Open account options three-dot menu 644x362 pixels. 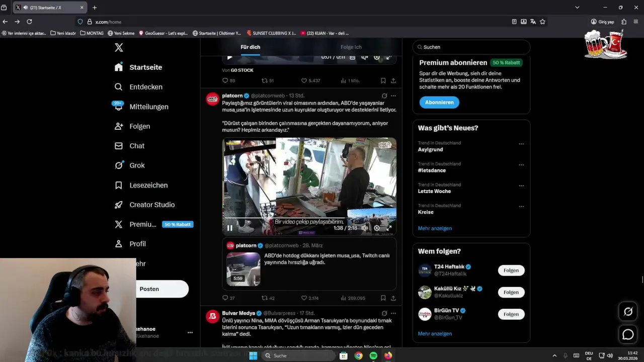coord(190,332)
